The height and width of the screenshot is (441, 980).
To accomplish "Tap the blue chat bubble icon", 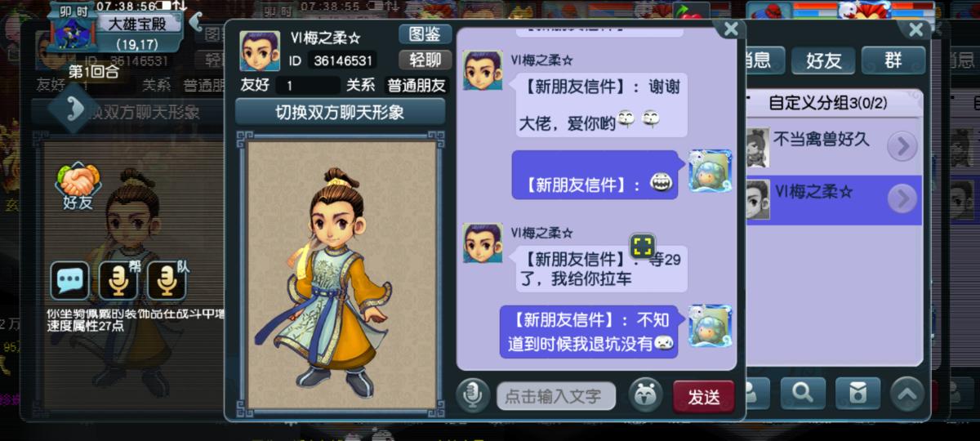I will 70,281.
